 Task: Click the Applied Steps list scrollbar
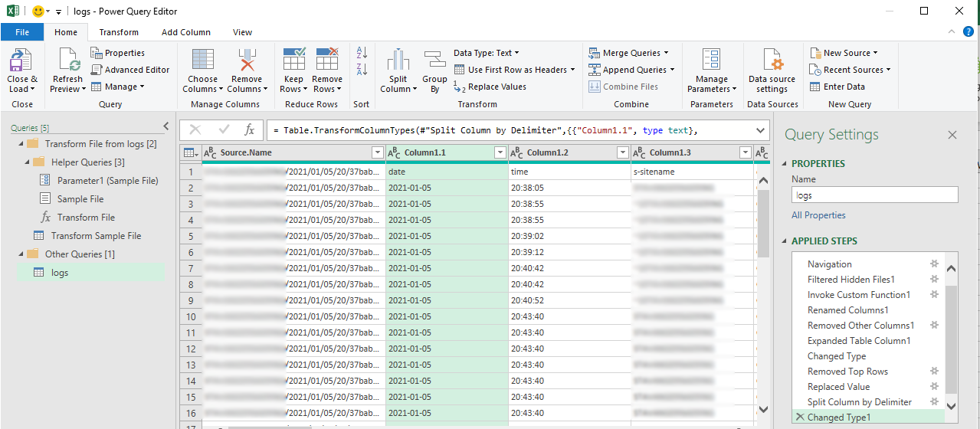952,337
